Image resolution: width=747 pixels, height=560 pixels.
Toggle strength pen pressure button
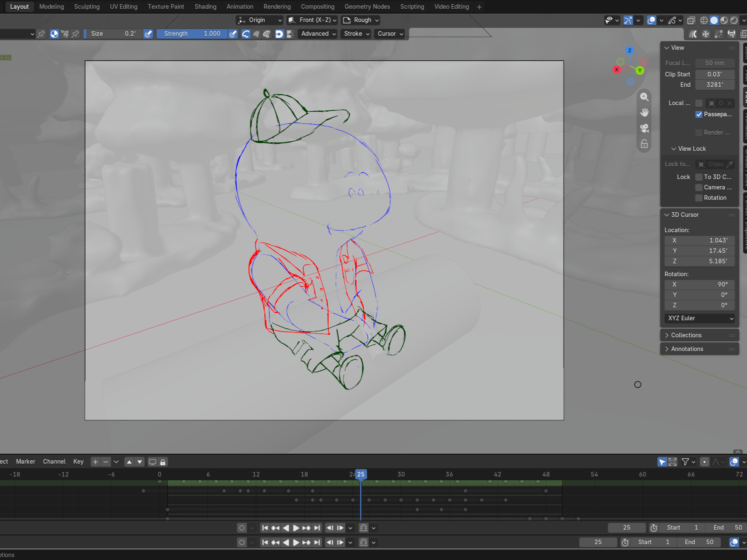[233, 34]
